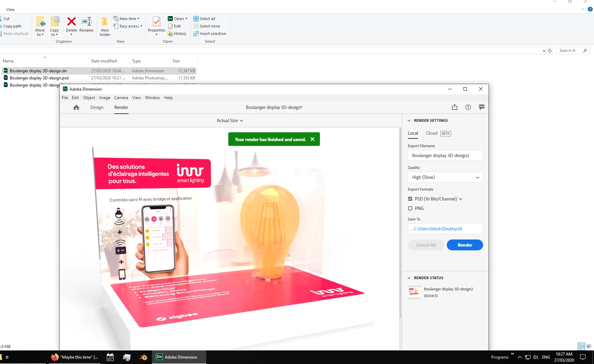This screenshot has width=594, height=364.
Task: Expand PSD bit depth options chevron
Action: [461, 199]
